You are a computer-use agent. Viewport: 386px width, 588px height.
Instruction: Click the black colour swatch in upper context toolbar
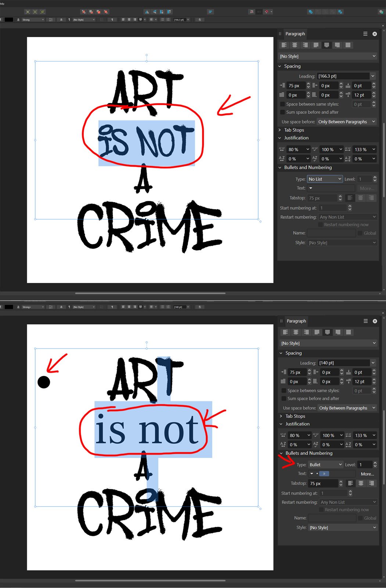pos(9,19)
